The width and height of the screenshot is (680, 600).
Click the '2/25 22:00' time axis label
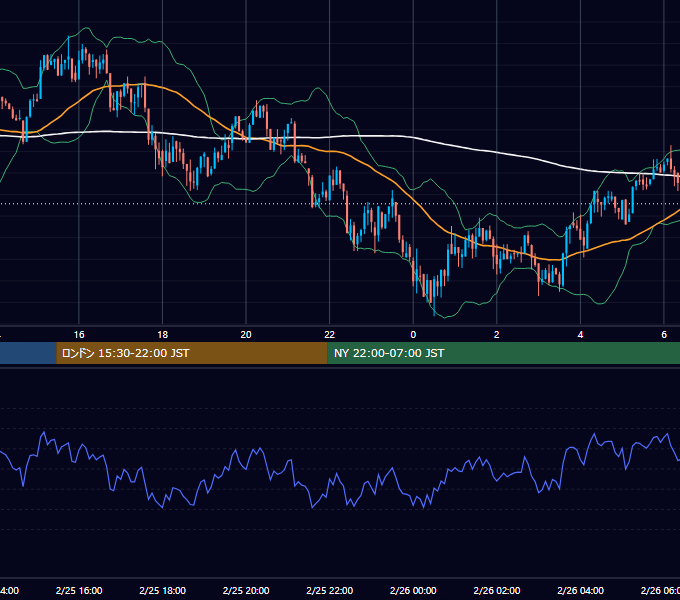coord(330,590)
